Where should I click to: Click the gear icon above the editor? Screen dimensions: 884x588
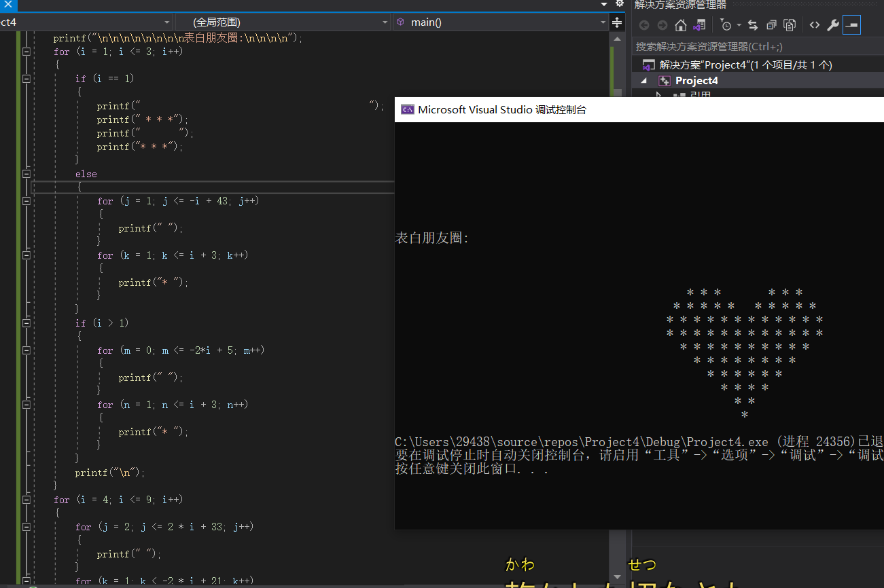(x=620, y=3)
